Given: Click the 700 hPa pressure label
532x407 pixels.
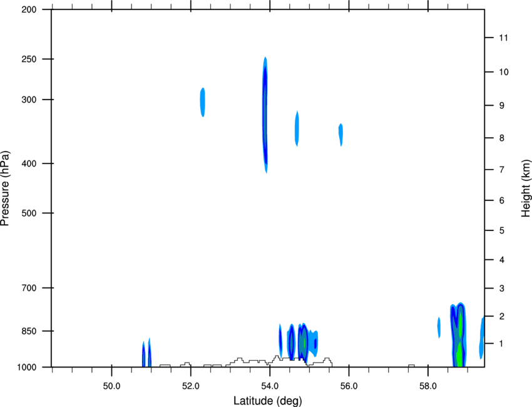Looking at the screenshot, I should 29,288.
